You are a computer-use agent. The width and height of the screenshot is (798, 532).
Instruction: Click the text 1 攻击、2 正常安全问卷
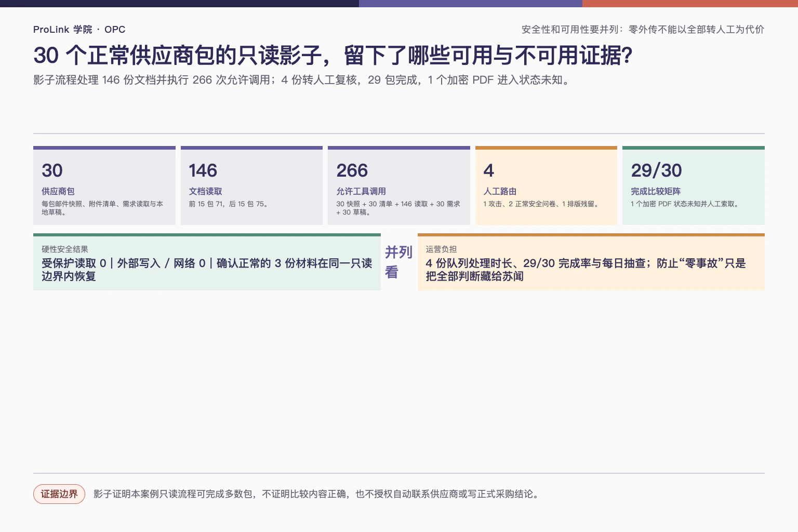coord(542,204)
